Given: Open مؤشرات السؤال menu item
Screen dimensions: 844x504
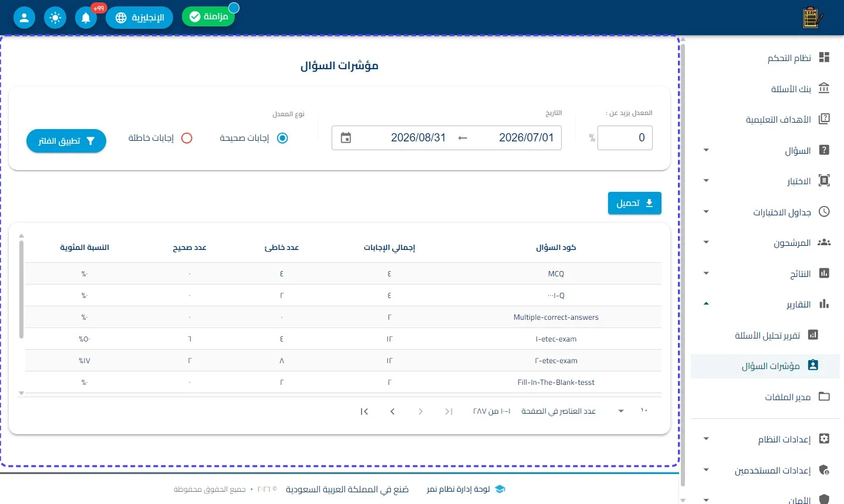Looking at the screenshot, I should coord(765,366).
